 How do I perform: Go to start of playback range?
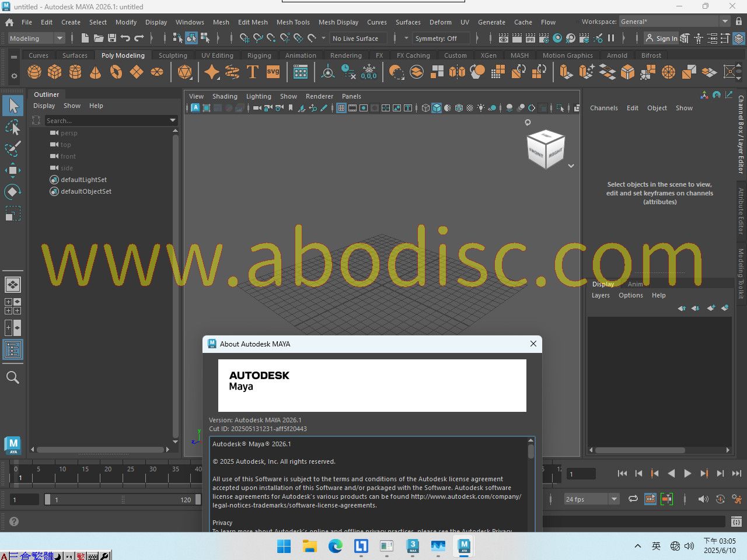pos(622,474)
